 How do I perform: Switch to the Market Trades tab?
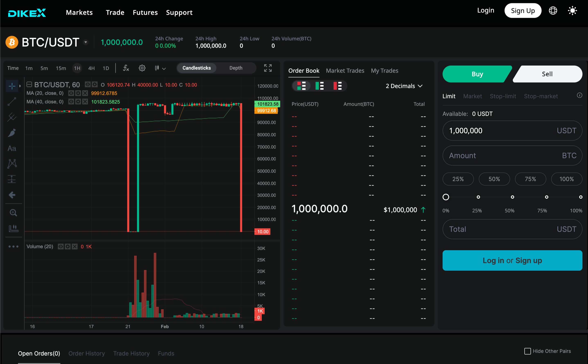point(345,71)
